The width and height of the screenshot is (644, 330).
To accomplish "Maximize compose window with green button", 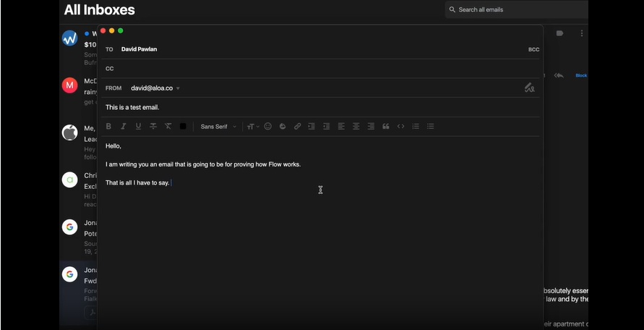I will click(120, 30).
